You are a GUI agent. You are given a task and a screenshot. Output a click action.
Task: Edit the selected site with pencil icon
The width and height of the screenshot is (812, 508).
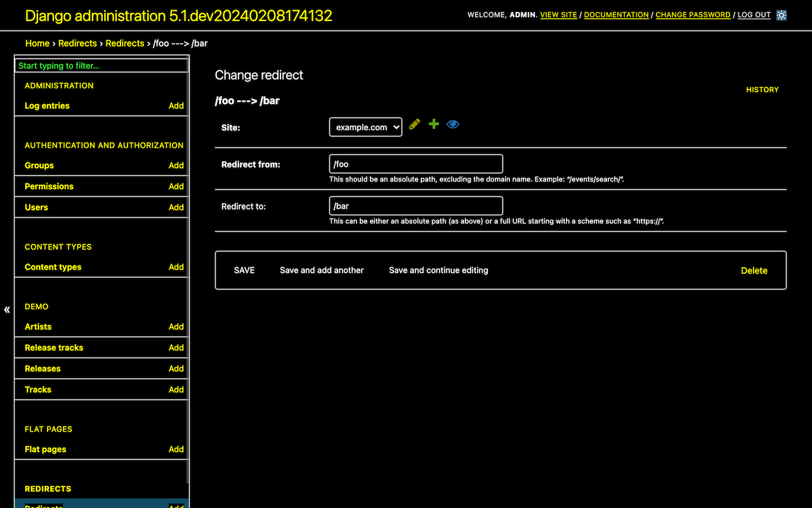pyautogui.click(x=414, y=124)
